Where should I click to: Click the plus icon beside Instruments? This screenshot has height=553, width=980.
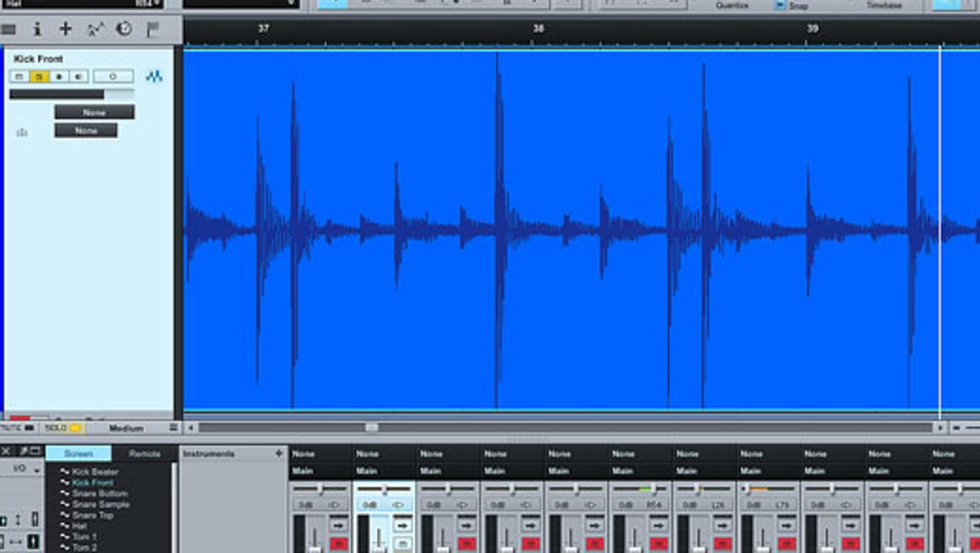(278, 454)
